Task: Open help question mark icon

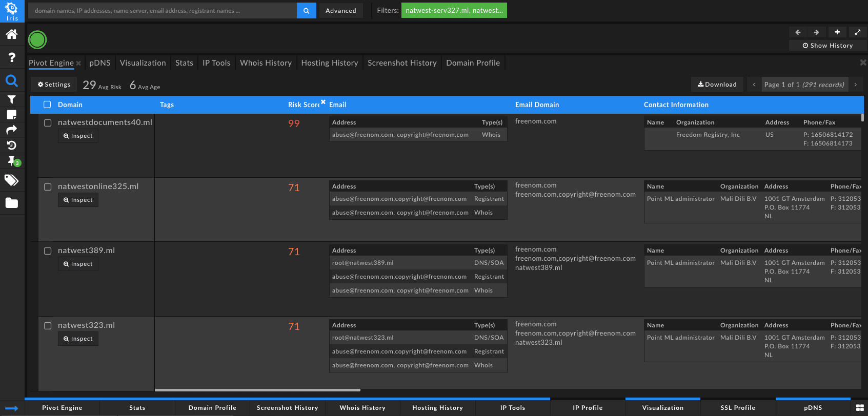Action: pyautogui.click(x=12, y=57)
